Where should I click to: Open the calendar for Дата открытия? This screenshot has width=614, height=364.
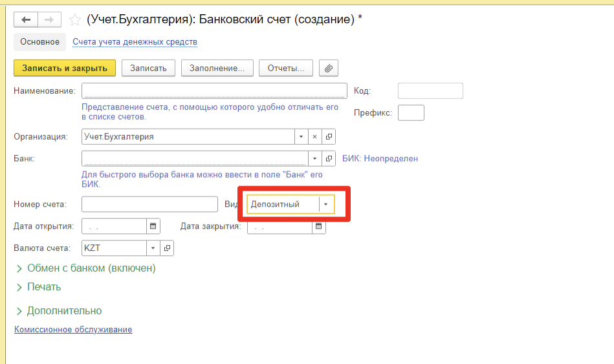click(153, 226)
